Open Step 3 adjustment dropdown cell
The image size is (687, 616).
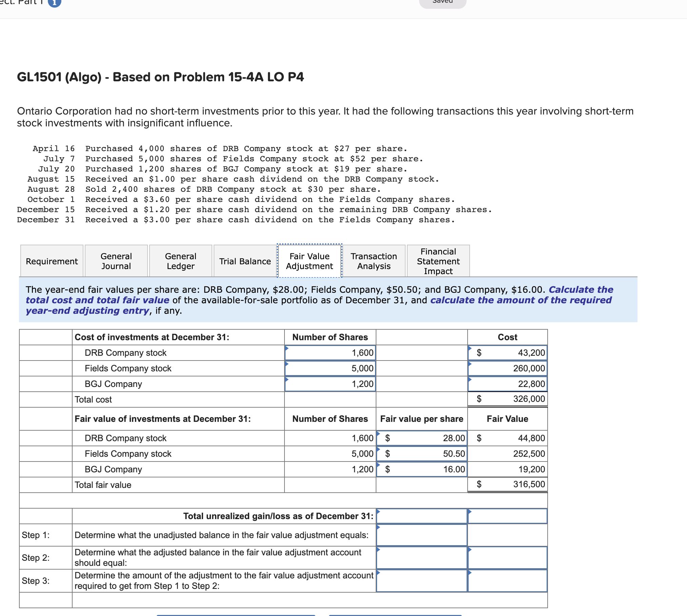[422, 581]
